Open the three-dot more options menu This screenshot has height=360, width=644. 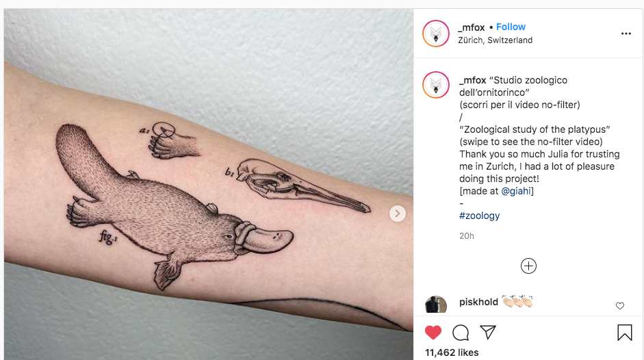click(626, 34)
